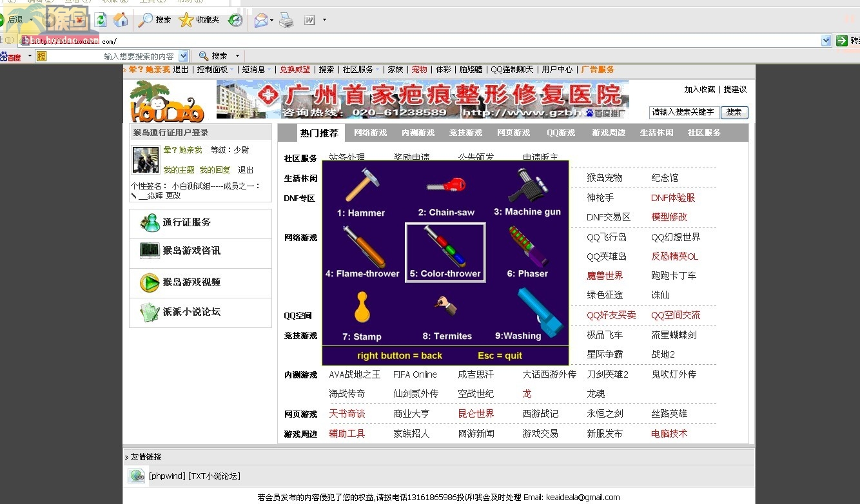Focus the Baidu toolbar search input
The image size is (860, 504).
point(113,56)
